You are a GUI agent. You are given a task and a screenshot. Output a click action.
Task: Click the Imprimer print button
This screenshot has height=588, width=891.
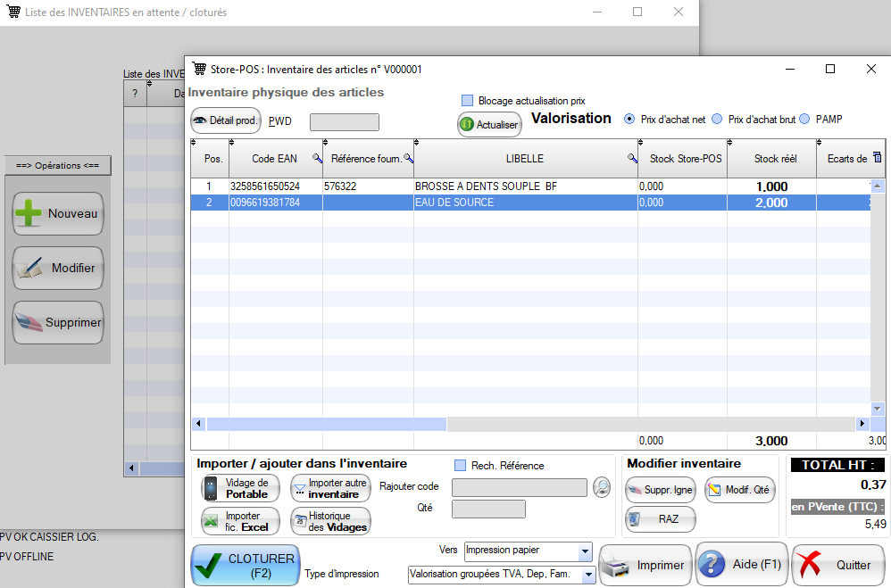click(645, 565)
